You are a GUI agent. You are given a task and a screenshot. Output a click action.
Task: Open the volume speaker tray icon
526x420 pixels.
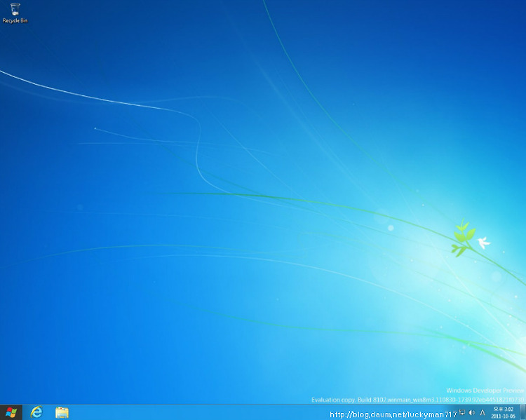pyautogui.click(x=472, y=412)
